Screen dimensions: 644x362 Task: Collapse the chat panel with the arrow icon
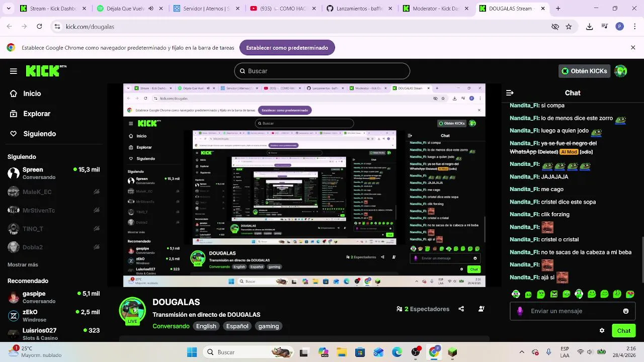(x=510, y=93)
